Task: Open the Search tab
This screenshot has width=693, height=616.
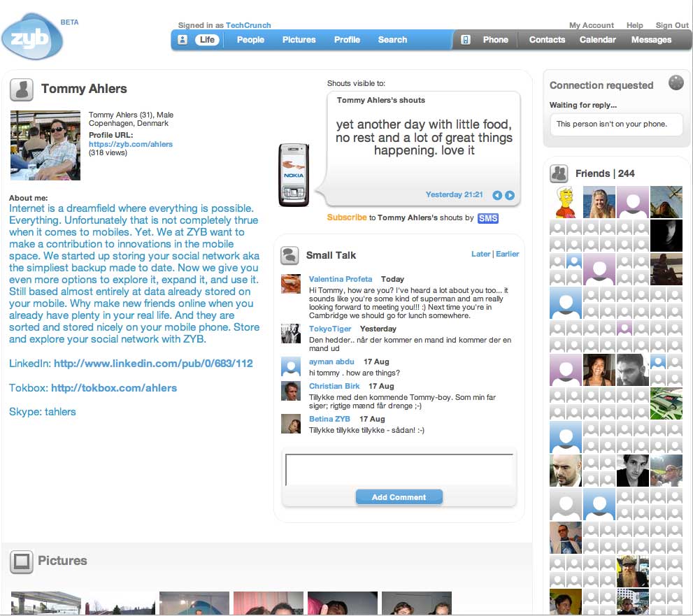Action: coord(392,40)
